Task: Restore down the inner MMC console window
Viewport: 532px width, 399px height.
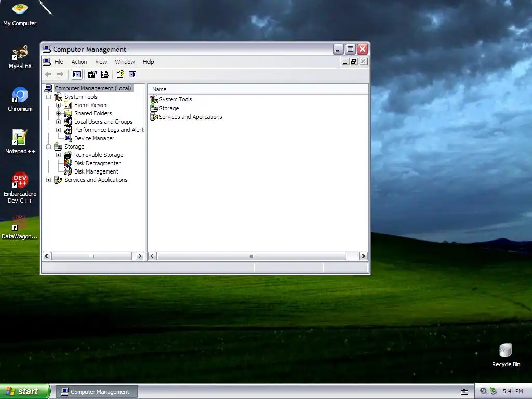Action: pos(354,62)
